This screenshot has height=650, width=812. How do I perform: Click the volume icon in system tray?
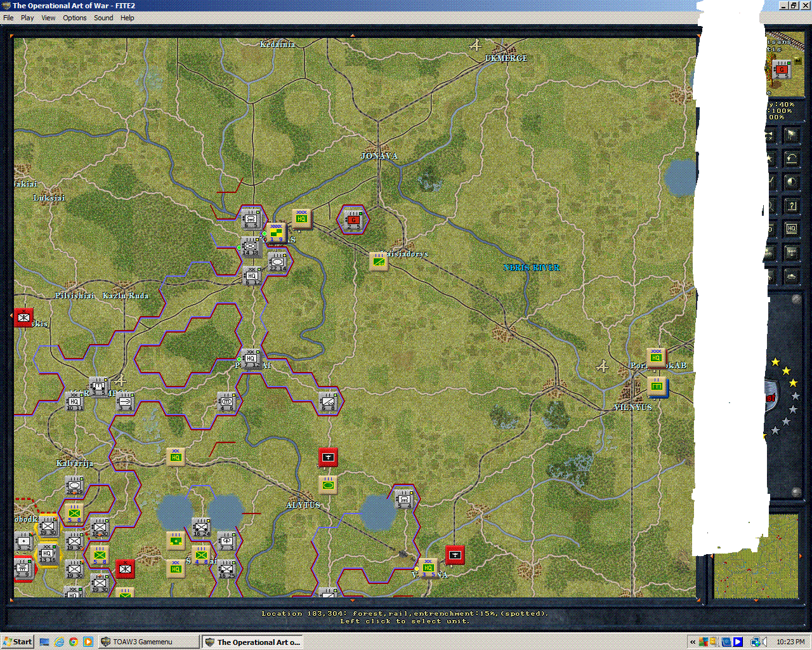pyautogui.click(x=764, y=642)
